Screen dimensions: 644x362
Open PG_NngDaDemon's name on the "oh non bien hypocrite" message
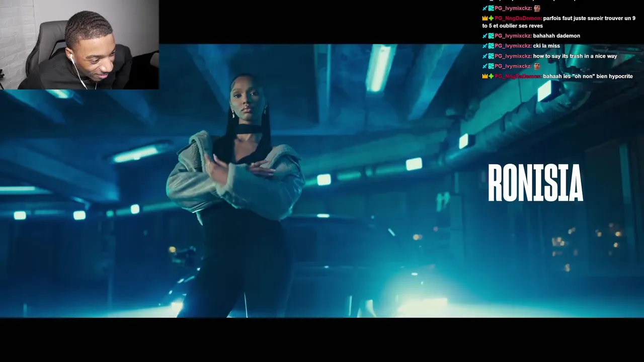tap(518, 76)
